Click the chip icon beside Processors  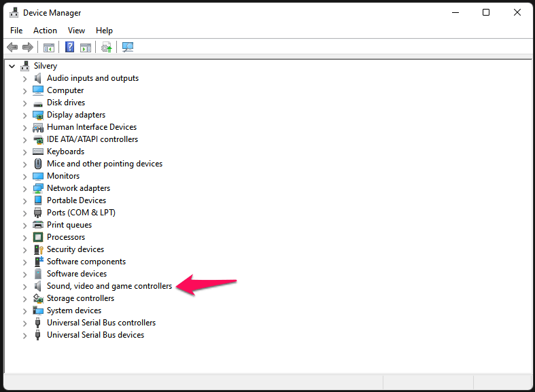click(x=38, y=237)
